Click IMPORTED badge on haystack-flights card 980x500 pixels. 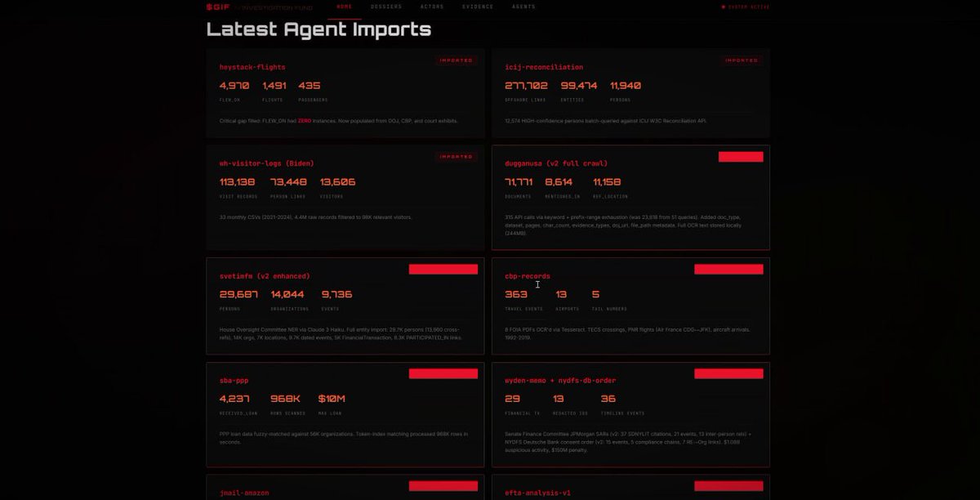pyautogui.click(x=457, y=60)
